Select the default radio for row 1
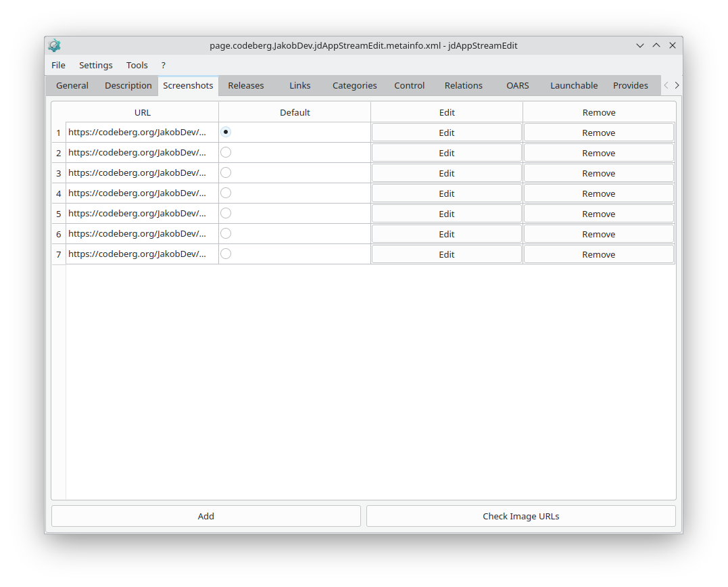Screen dimensions: 728x587 226,132
